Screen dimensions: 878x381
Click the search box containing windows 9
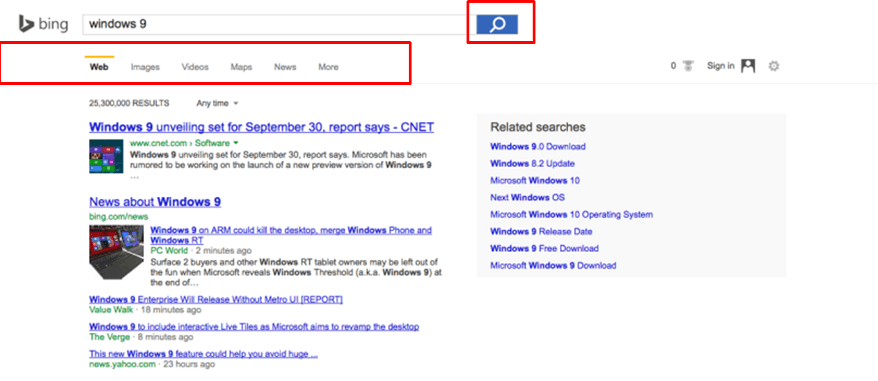[278, 24]
